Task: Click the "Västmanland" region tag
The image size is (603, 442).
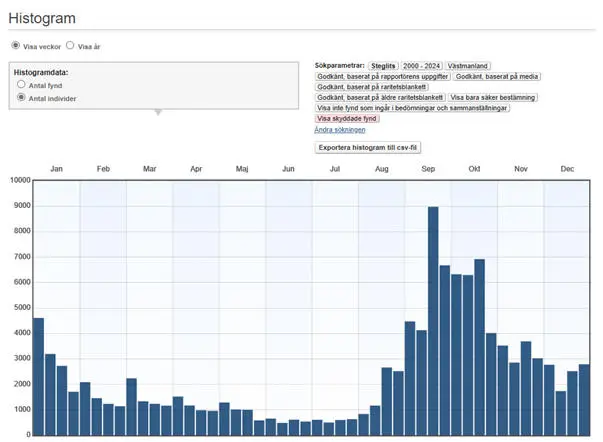Action: tap(468, 65)
